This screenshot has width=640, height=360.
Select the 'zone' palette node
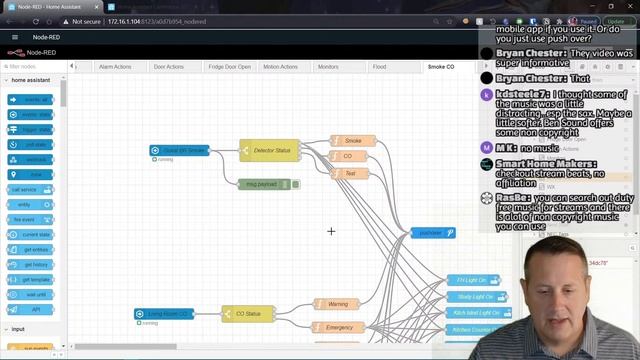tap(31, 175)
